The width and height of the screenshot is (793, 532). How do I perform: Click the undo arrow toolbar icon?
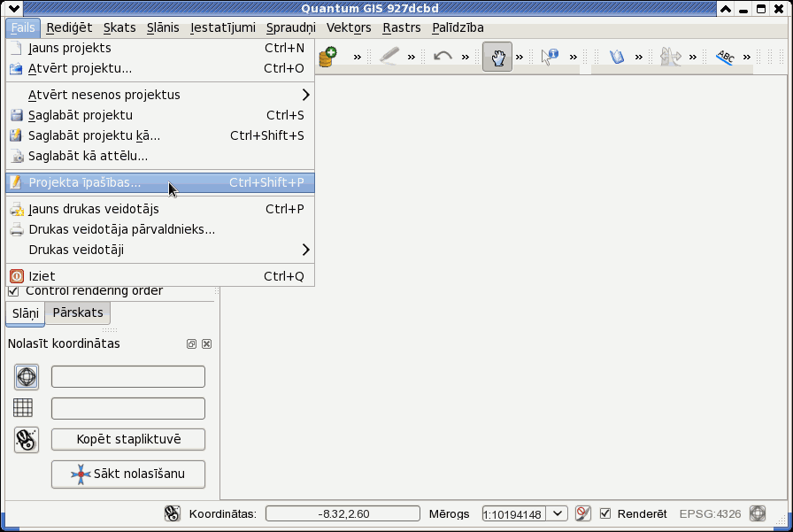[443, 56]
